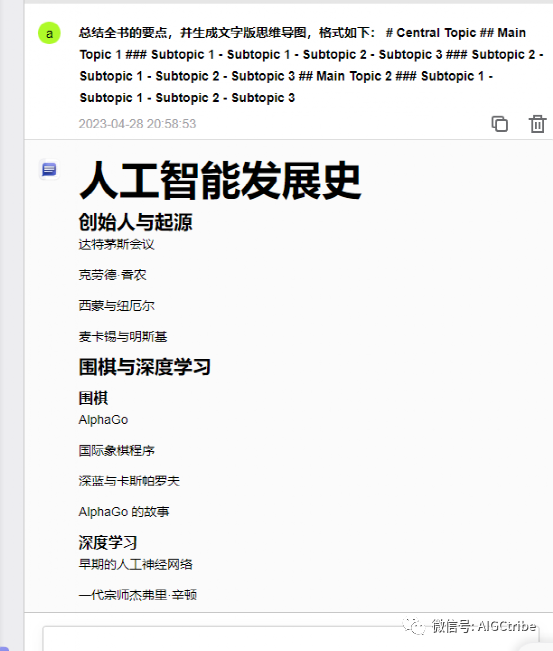Click the message timestamp 2023-04-28 20:58:53
Image resolution: width=553 pixels, height=651 pixels.
(137, 124)
